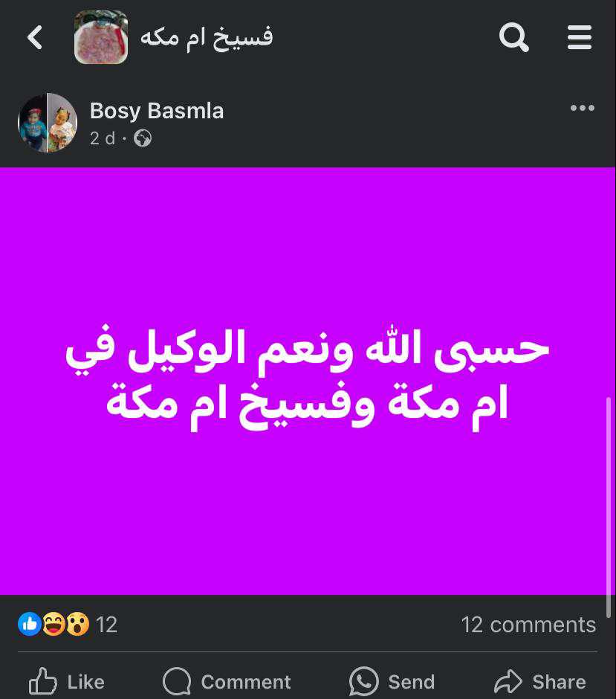Open the three-dot post options menu
This screenshot has height=699, width=616.
[582, 108]
